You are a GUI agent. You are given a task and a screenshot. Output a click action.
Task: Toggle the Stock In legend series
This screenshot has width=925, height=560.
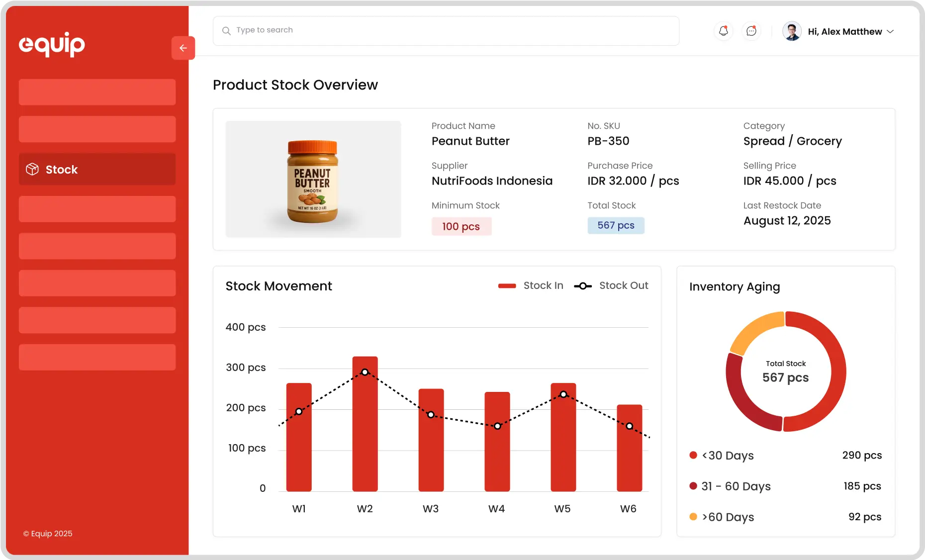click(x=531, y=285)
